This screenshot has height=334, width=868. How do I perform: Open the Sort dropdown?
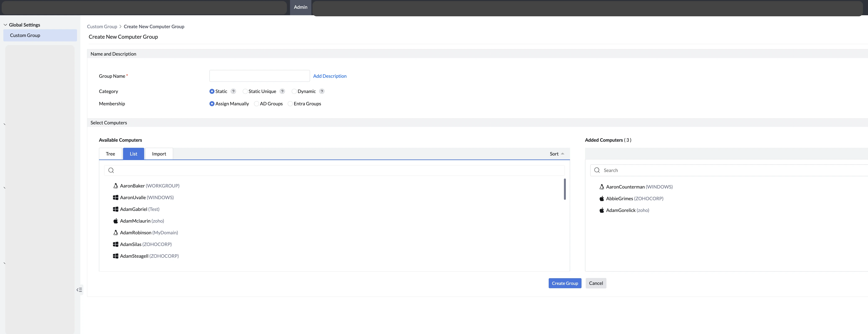(557, 154)
